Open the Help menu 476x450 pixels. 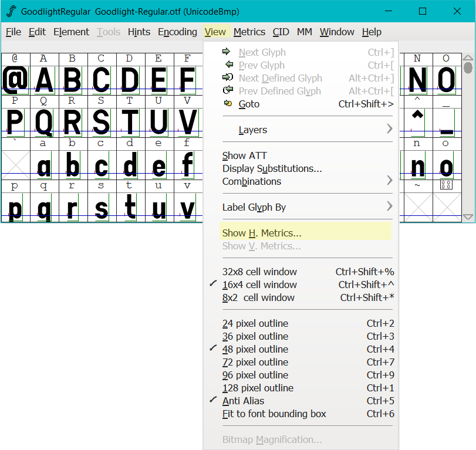click(372, 32)
